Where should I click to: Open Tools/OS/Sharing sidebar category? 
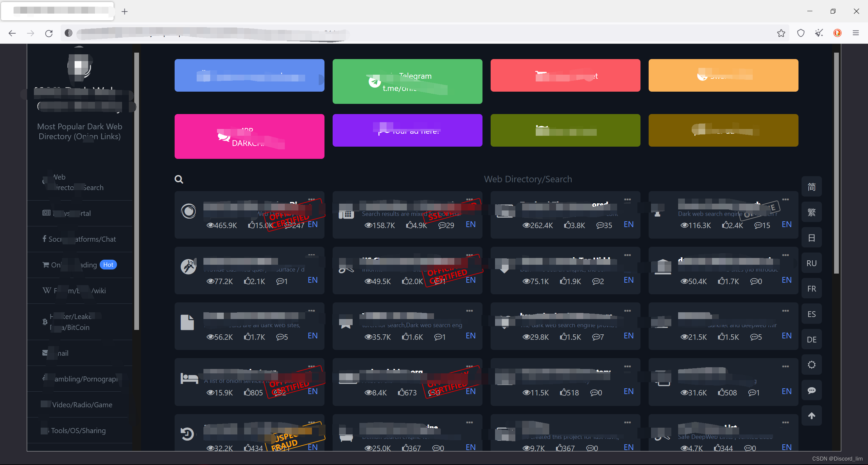coord(78,430)
